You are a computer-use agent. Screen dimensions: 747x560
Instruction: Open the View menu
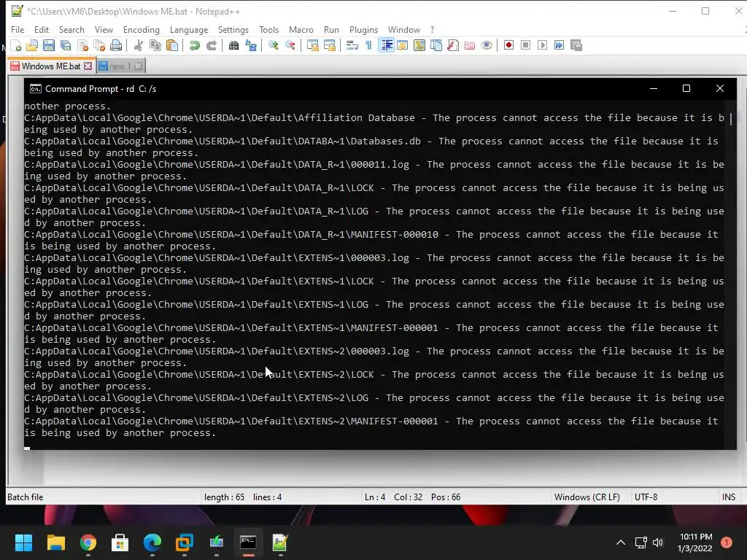(x=104, y=29)
